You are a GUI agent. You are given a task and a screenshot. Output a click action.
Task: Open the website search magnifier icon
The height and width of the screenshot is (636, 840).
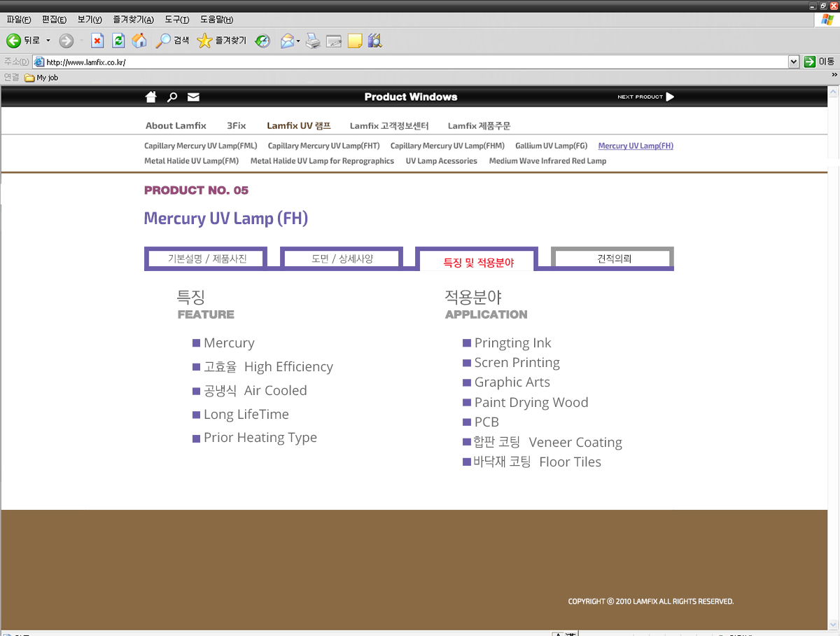tap(171, 97)
